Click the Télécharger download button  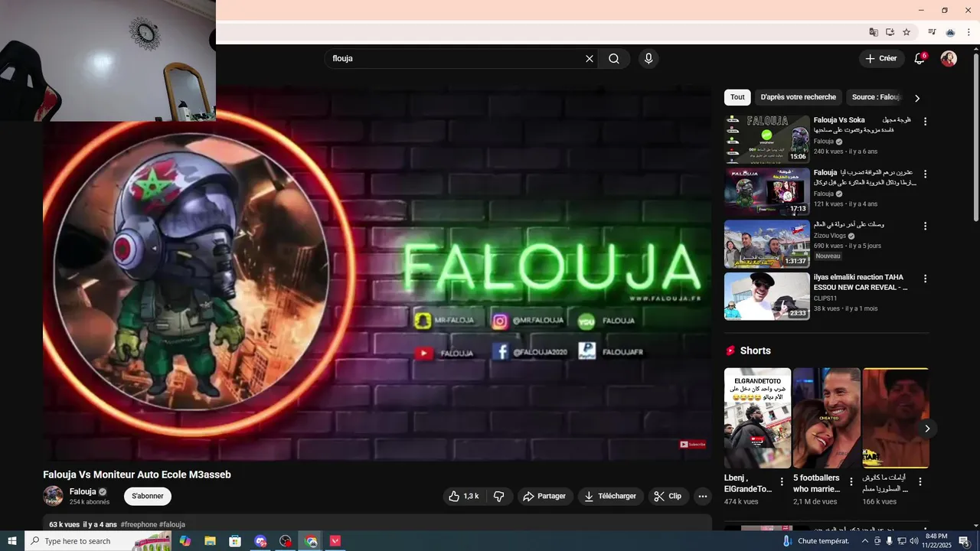tap(611, 496)
